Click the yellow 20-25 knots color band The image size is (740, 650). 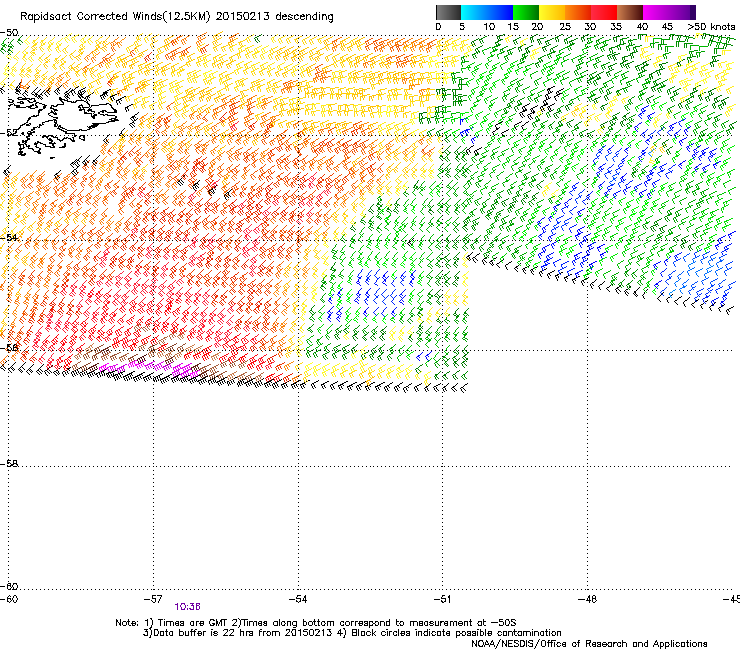pos(552,12)
